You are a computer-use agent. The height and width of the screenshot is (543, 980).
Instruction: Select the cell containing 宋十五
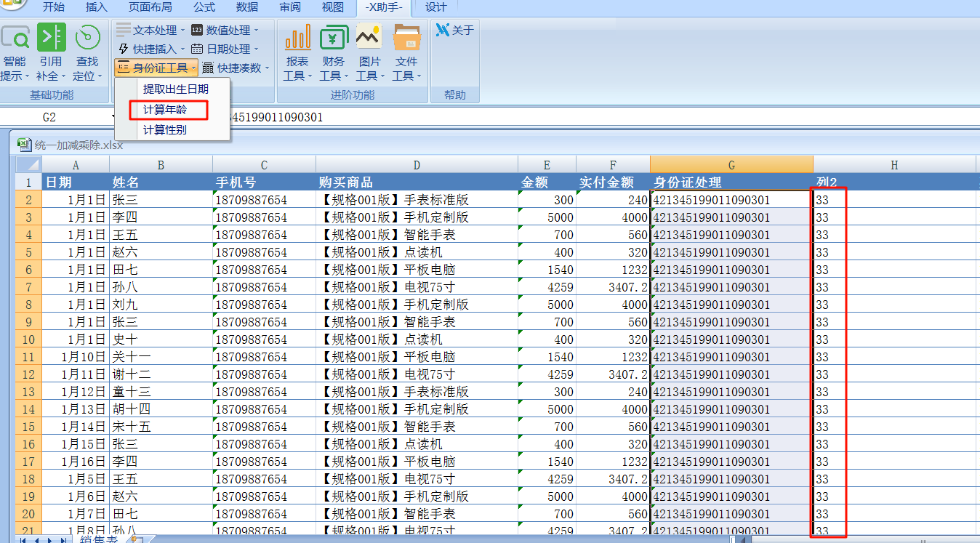point(161,427)
